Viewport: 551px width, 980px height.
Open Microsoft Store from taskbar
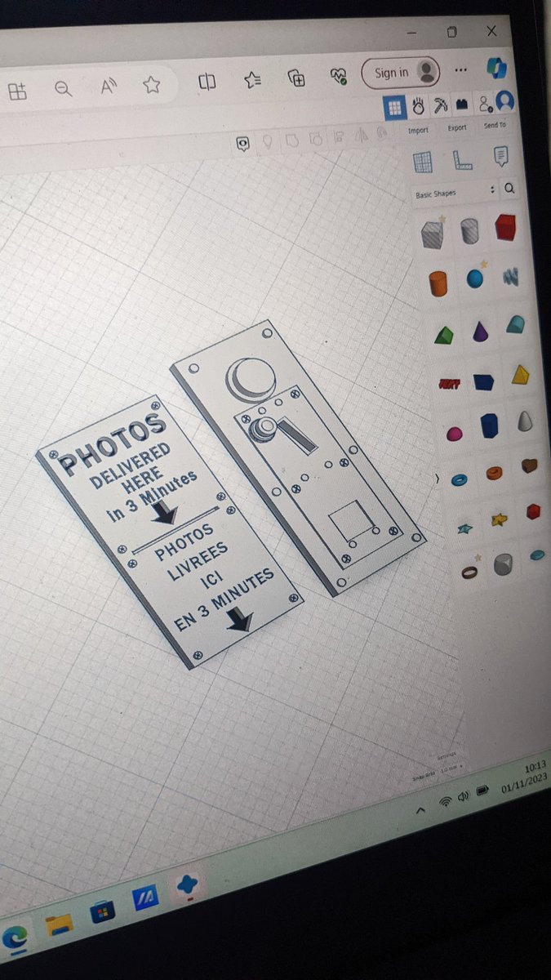click(x=103, y=911)
